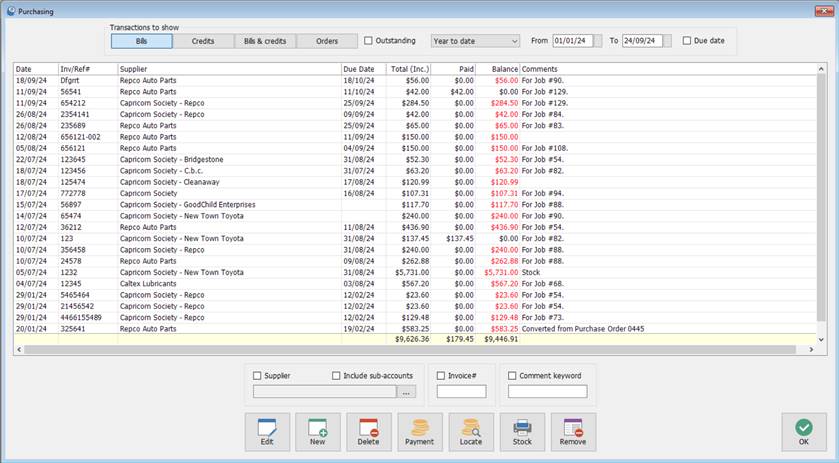The image size is (839, 463).
Task: Select invoice 656121-002 row
Action: click(416, 137)
